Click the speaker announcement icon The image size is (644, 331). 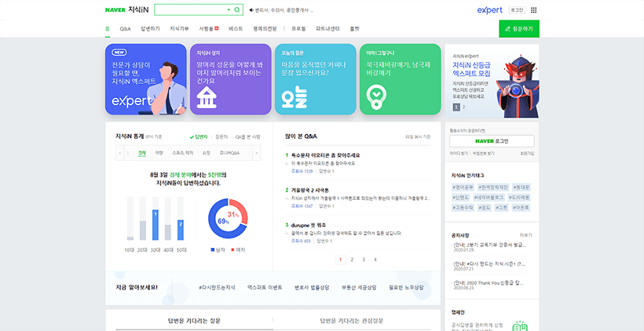click(251, 10)
